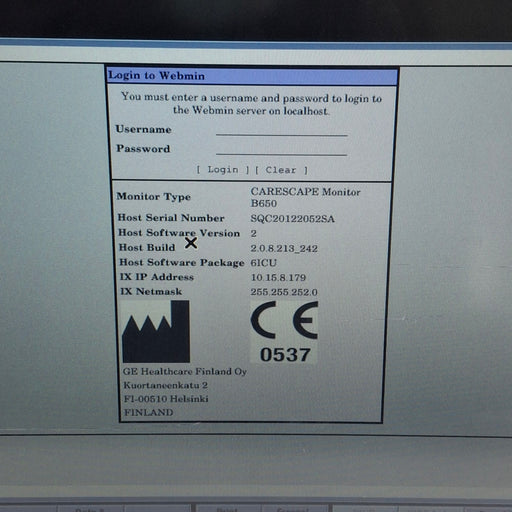Screen dimensions: 512x512
Task: Select host build 2.0.8.213_242
Action: point(284,248)
